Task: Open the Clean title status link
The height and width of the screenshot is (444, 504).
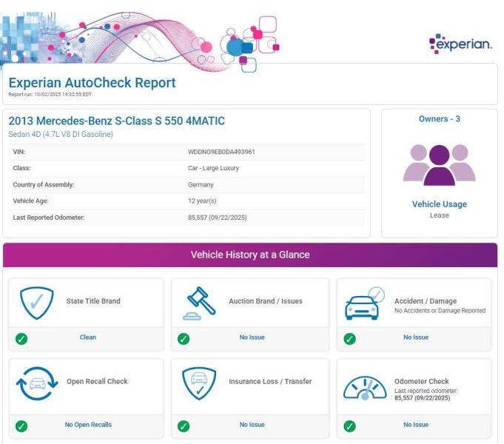Action: point(88,337)
